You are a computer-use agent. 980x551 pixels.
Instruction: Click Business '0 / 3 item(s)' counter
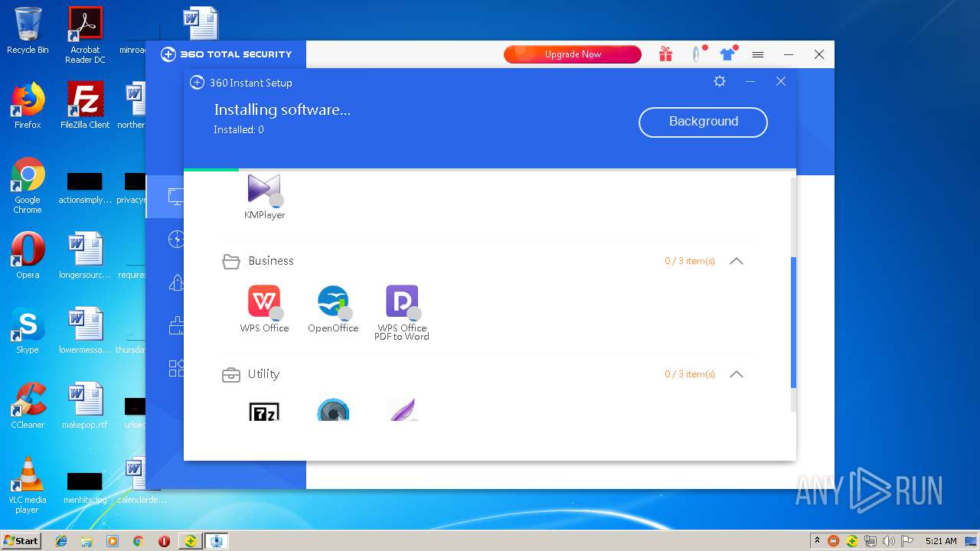[x=690, y=261]
